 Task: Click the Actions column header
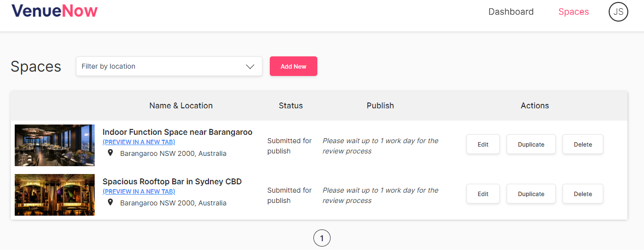pyautogui.click(x=535, y=105)
